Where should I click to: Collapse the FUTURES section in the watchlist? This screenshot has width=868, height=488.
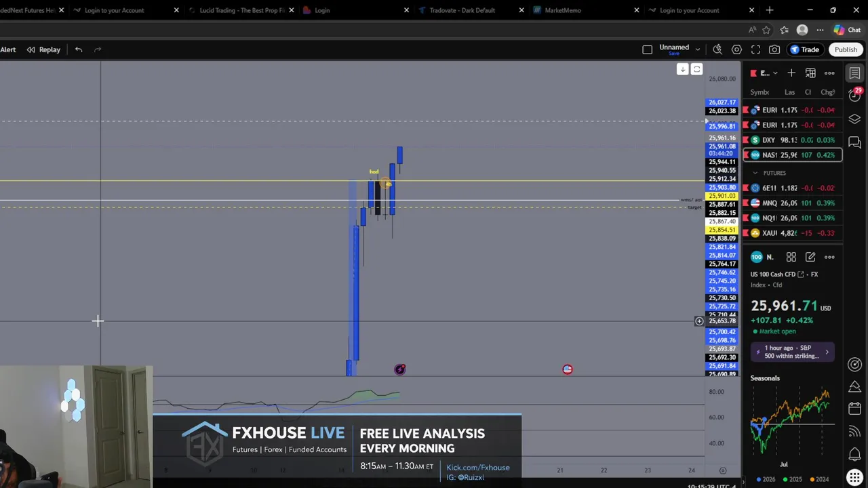755,173
